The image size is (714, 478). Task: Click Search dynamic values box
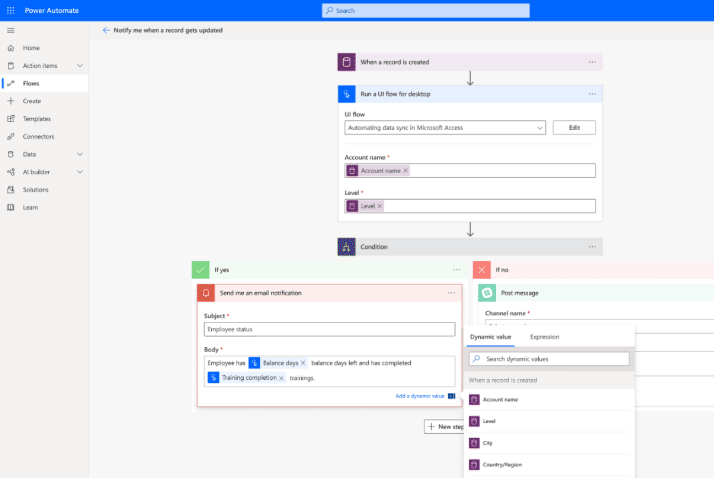coord(549,359)
